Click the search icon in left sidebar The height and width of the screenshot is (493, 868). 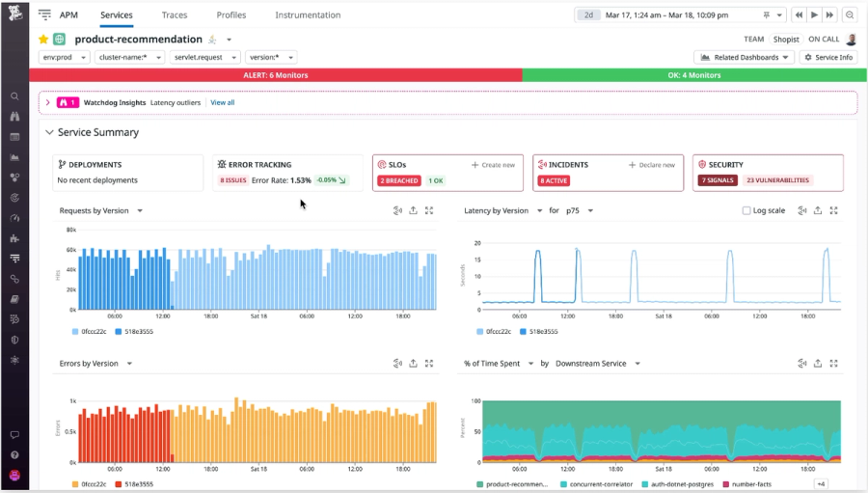pos(14,96)
